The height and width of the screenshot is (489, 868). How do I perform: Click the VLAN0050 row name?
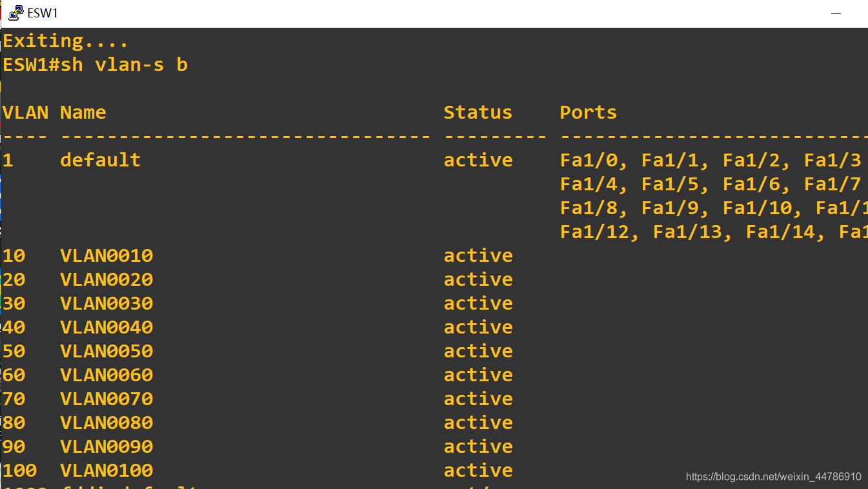point(106,351)
